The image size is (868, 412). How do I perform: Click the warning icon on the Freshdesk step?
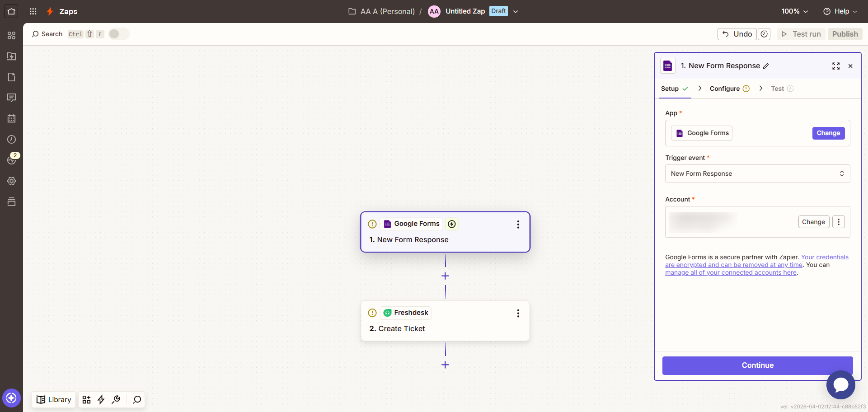372,313
